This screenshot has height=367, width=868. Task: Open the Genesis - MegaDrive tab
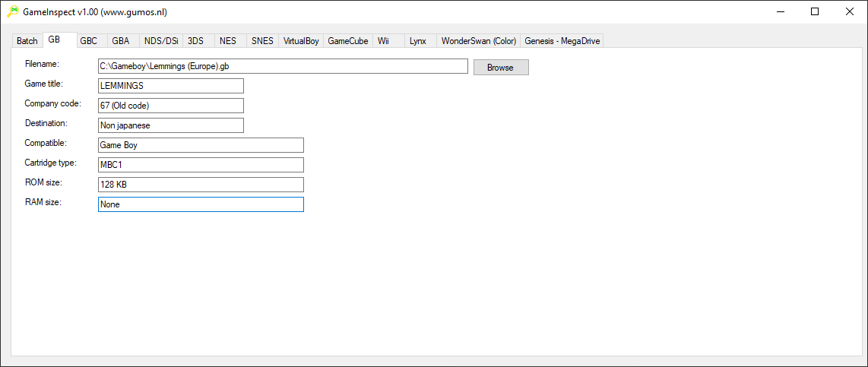click(x=562, y=41)
